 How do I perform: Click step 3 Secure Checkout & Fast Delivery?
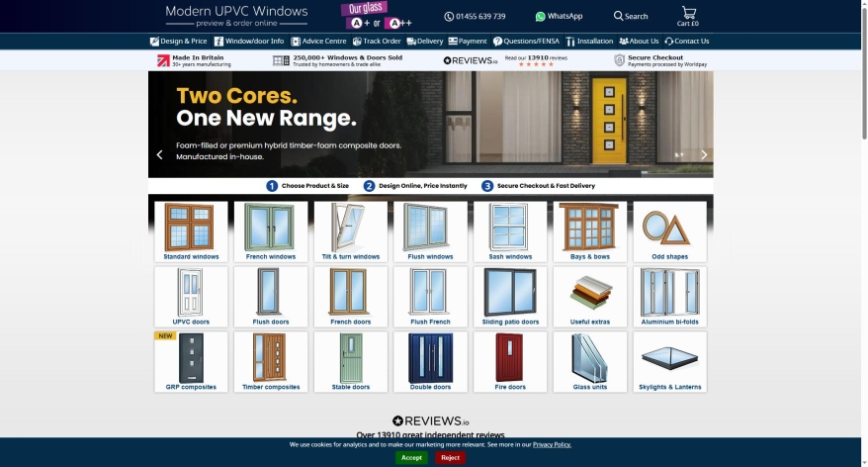tap(538, 186)
